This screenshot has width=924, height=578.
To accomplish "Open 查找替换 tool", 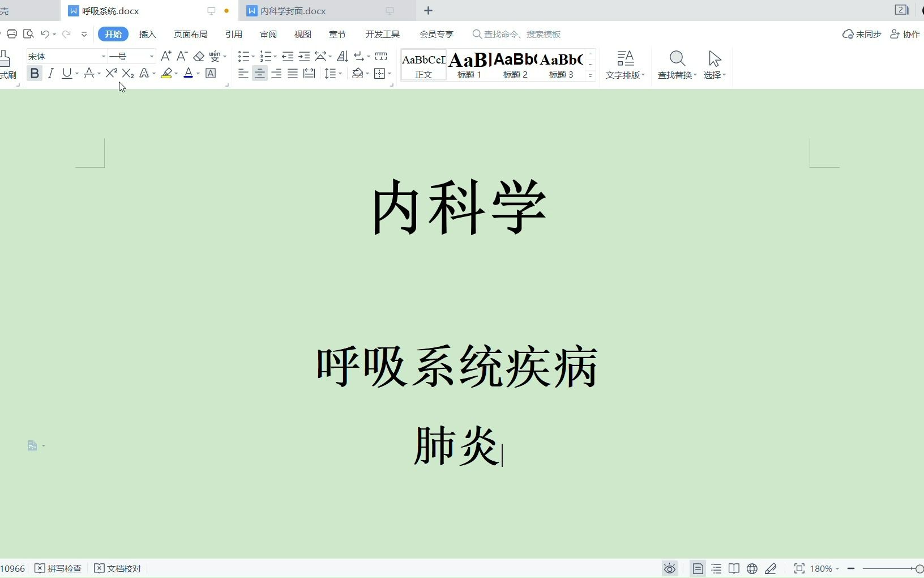I will (x=677, y=65).
